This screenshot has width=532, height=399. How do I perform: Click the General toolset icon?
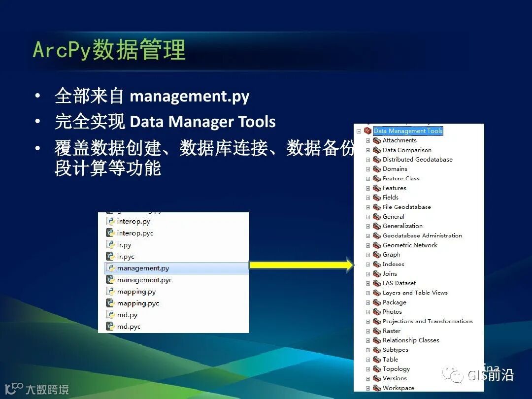click(x=377, y=216)
